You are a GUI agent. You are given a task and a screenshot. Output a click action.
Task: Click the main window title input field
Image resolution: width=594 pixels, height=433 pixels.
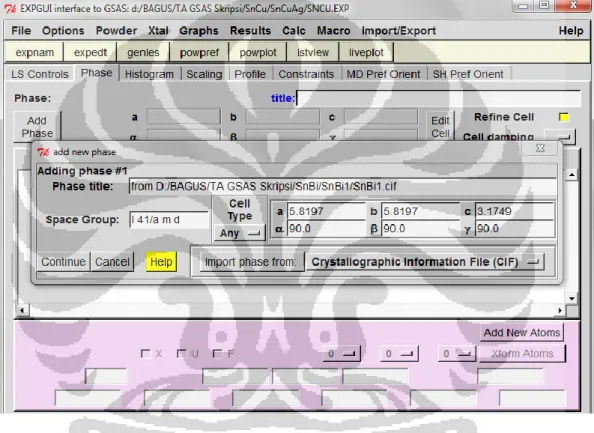click(438, 98)
